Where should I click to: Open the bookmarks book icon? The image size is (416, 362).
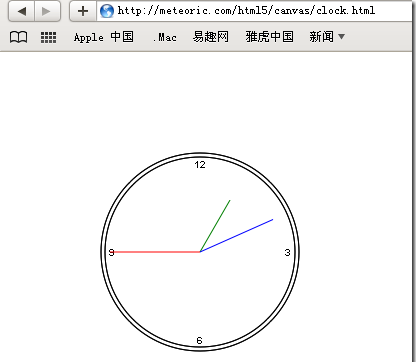[x=19, y=37]
